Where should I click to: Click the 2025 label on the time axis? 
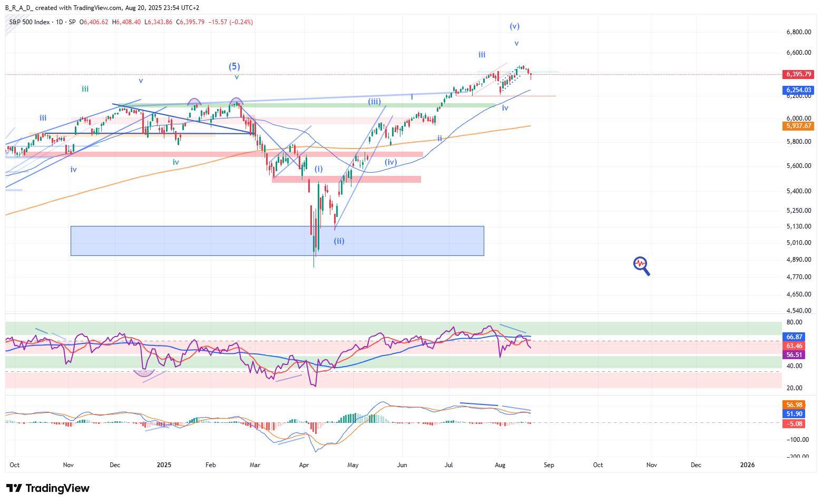164,465
